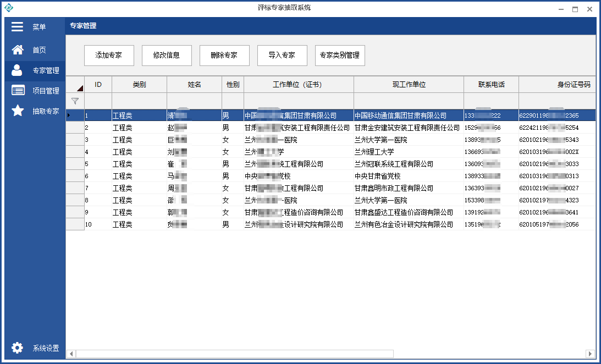Click the hamburger menu icon
The width and height of the screenshot is (601, 364).
tap(17, 26)
